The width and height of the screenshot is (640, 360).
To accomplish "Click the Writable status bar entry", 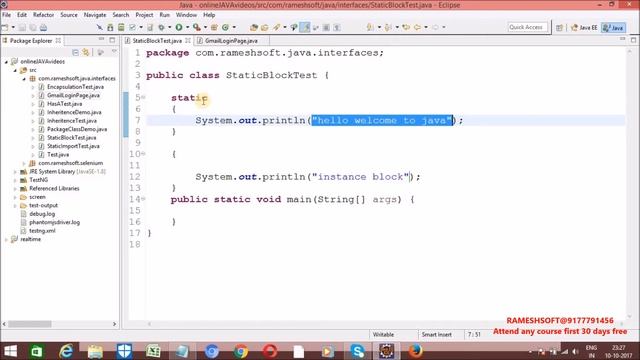I will tap(383, 335).
